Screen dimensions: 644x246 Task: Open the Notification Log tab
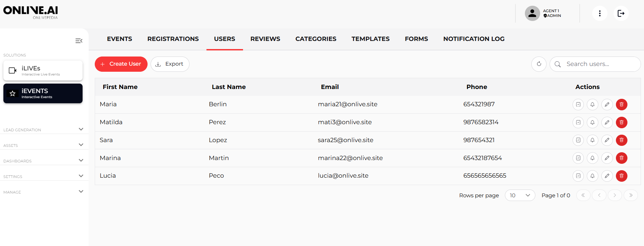[x=473, y=39]
